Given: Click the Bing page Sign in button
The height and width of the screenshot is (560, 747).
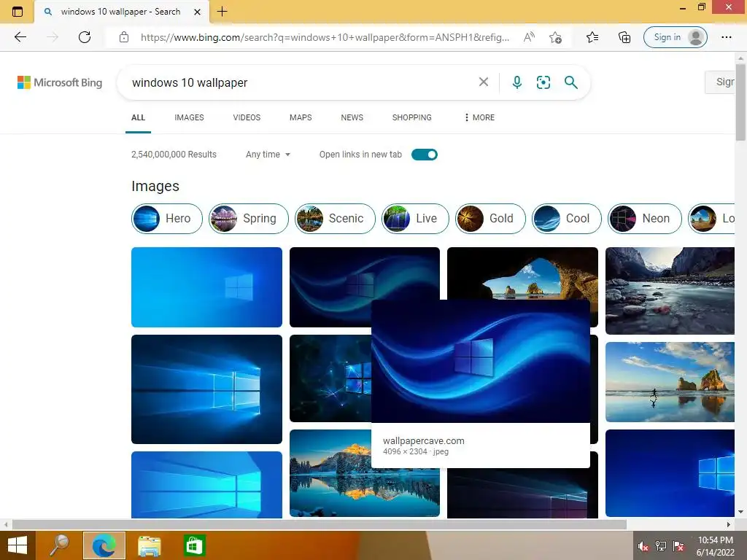Looking at the screenshot, I should pyautogui.click(x=720, y=82).
